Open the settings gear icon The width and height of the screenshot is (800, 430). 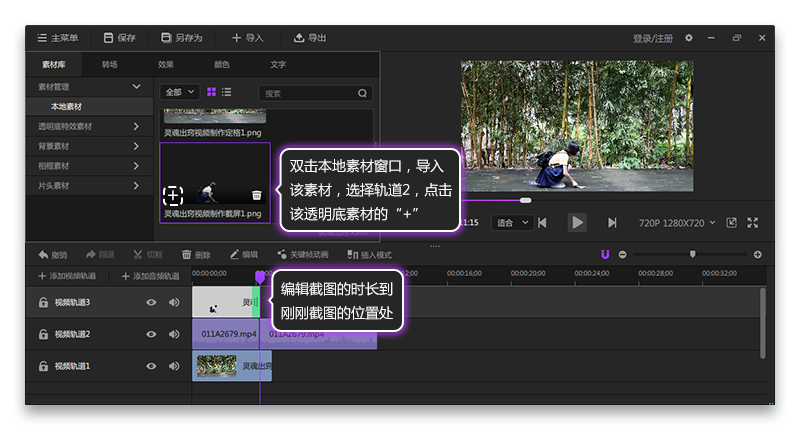click(688, 38)
